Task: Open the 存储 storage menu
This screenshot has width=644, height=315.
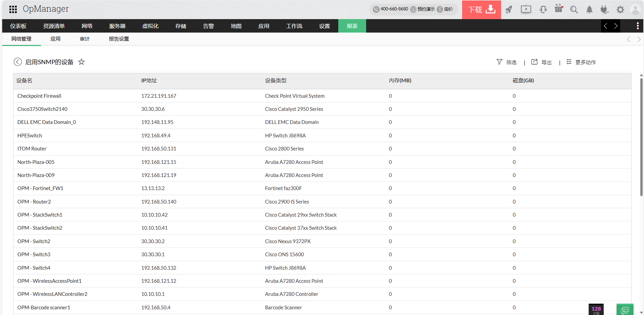Action: click(x=181, y=26)
